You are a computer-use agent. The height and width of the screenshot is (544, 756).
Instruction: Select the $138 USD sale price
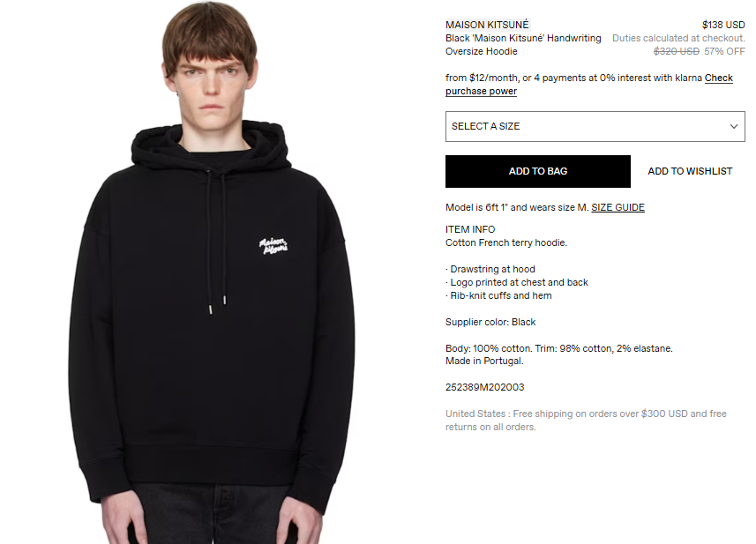pos(723,25)
